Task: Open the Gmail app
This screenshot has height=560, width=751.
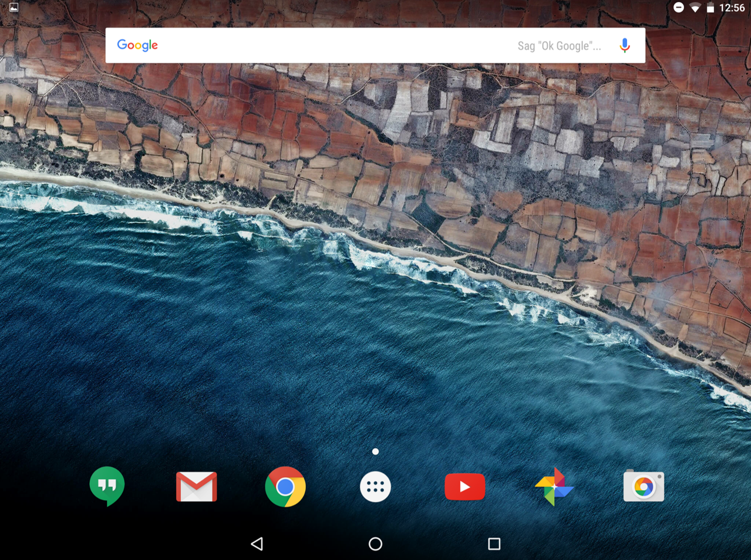Action: coord(197,487)
